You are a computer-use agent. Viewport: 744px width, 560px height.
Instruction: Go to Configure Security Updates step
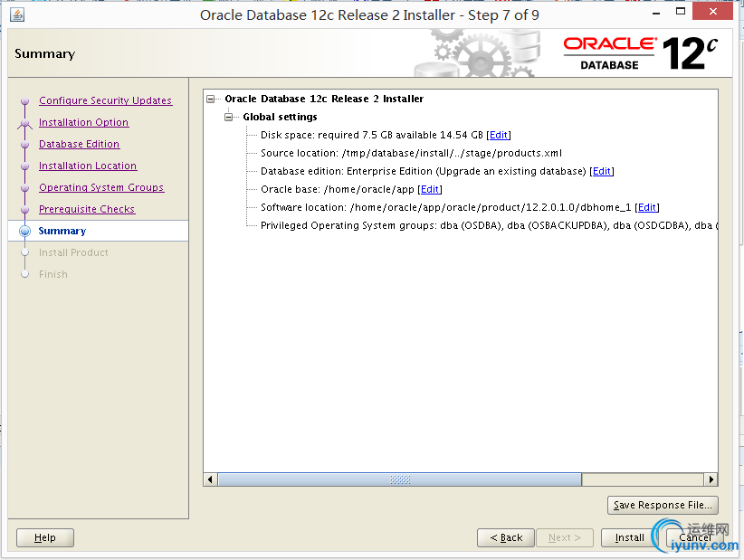tap(105, 100)
